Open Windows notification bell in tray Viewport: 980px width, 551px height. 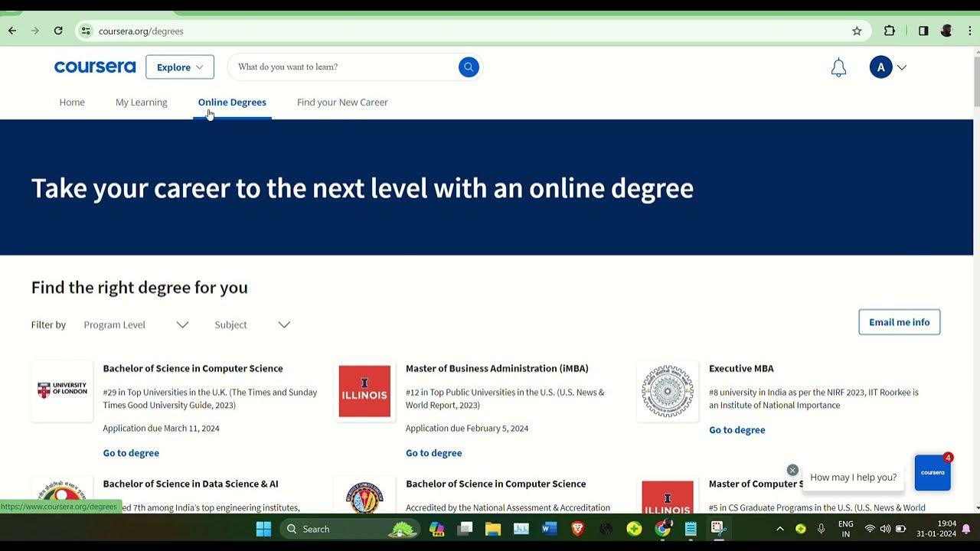pos(966,529)
